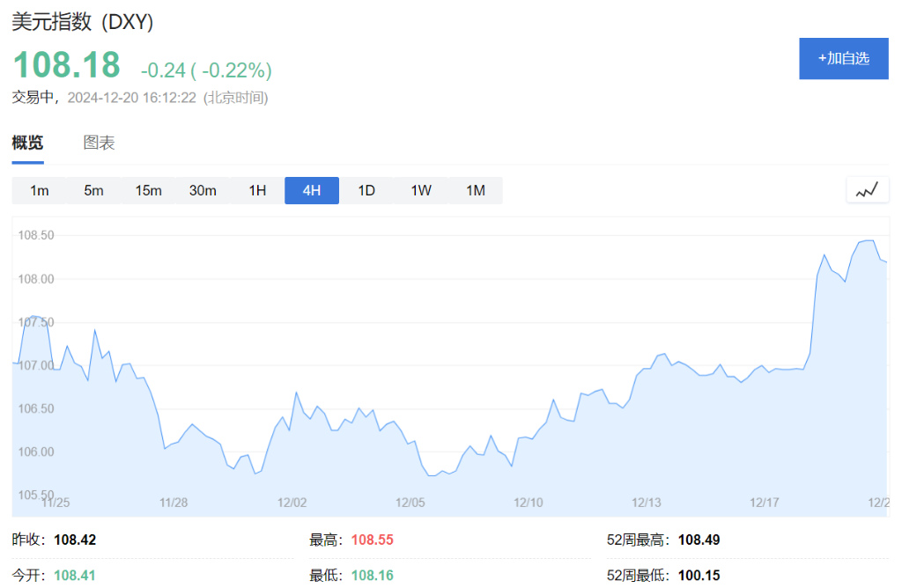The image size is (902, 588).
Task: Click the current price 108.18
Action: tap(66, 66)
